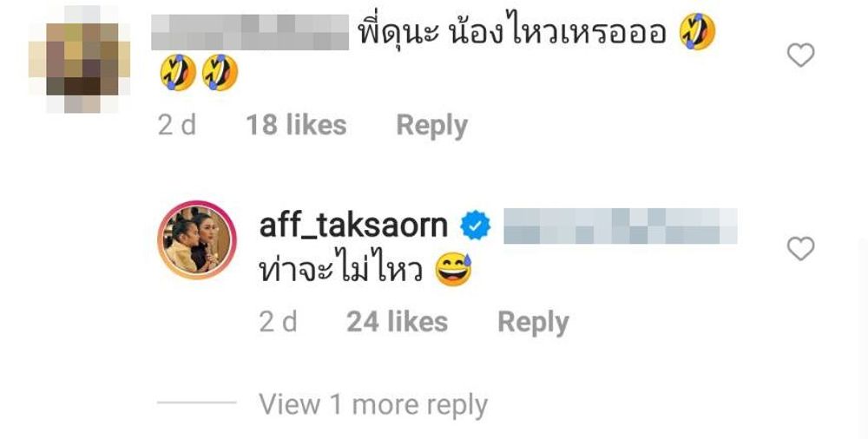Image resolution: width=868 pixels, height=439 pixels.
Task: Click the sweating smile emoji in aff_taksaorn's reply
Action: click(x=453, y=270)
